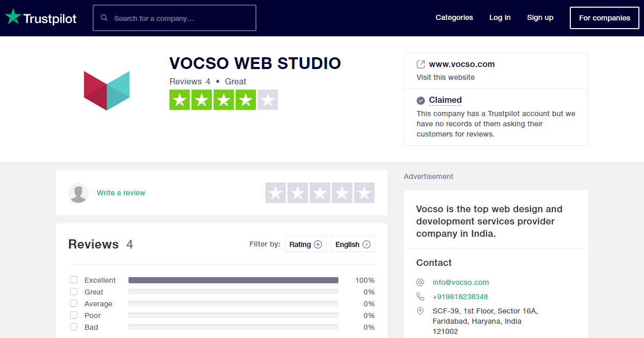Click the external link icon beside www.vocso.com
Screen dimensions: 644x338
(421, 64)
